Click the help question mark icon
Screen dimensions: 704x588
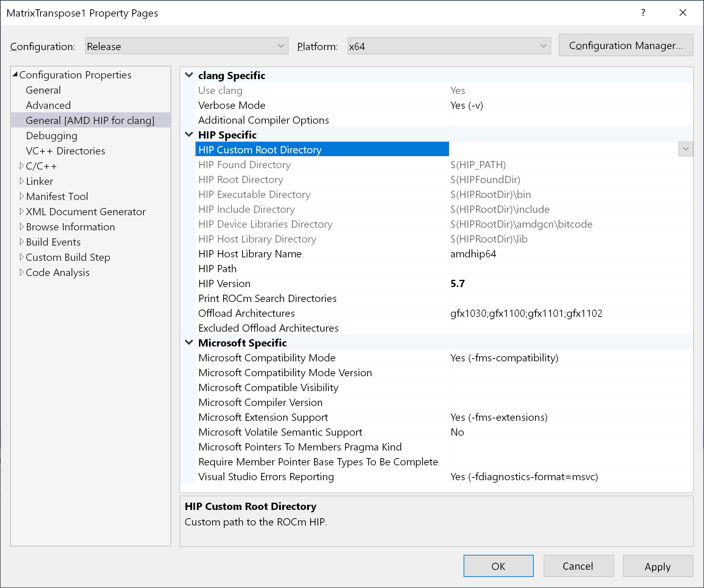coord(643,13)
